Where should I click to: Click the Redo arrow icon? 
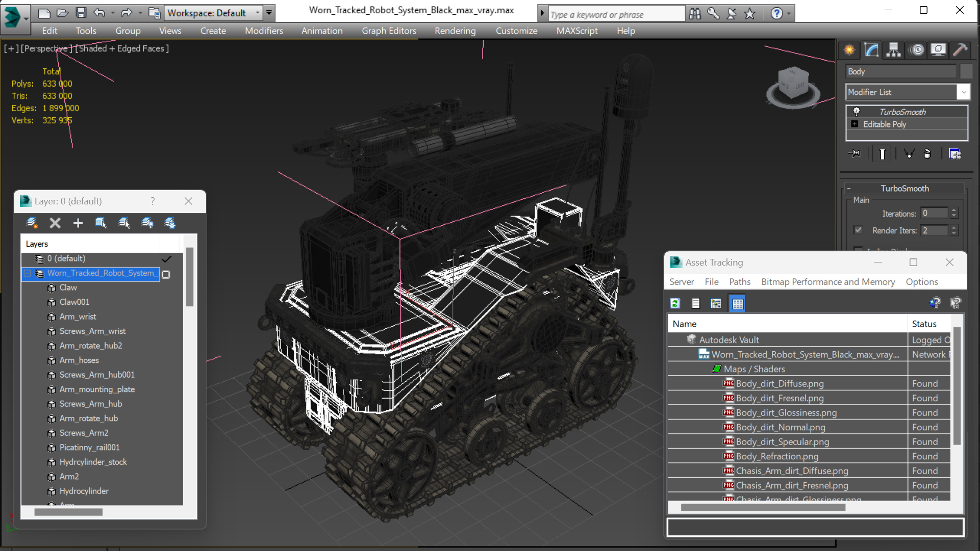126,13
